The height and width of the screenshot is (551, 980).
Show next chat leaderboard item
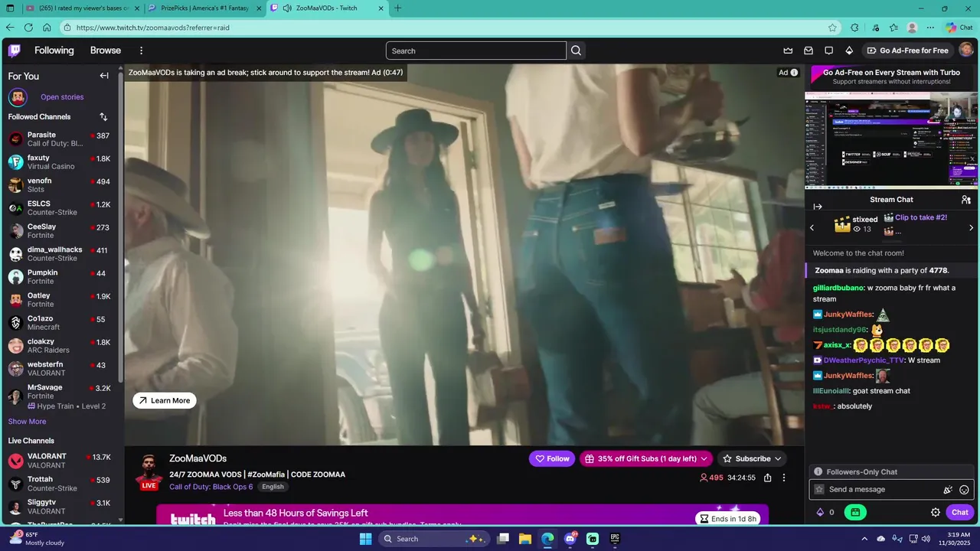coord(973,227)
